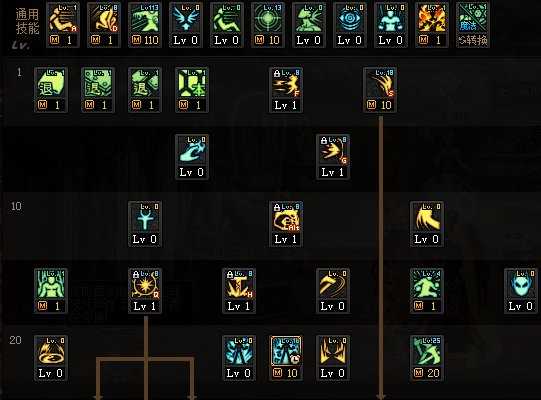The image size is (541, 400).
Task: Choose the locked skill bound to Alt key
Action: point(286,217)
